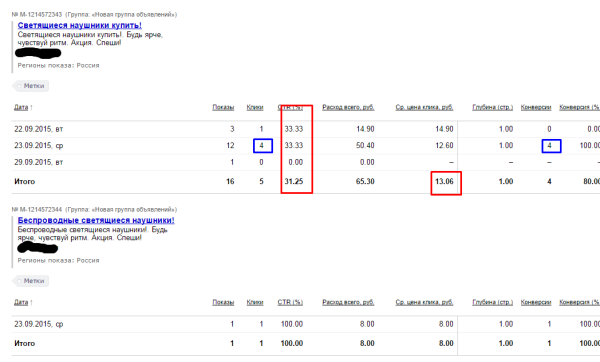Click the CTR value '0.00' in the 29.09.2015 row
Image resolution: width=600 pixels, height=362 pixels.
coord(295,162)
